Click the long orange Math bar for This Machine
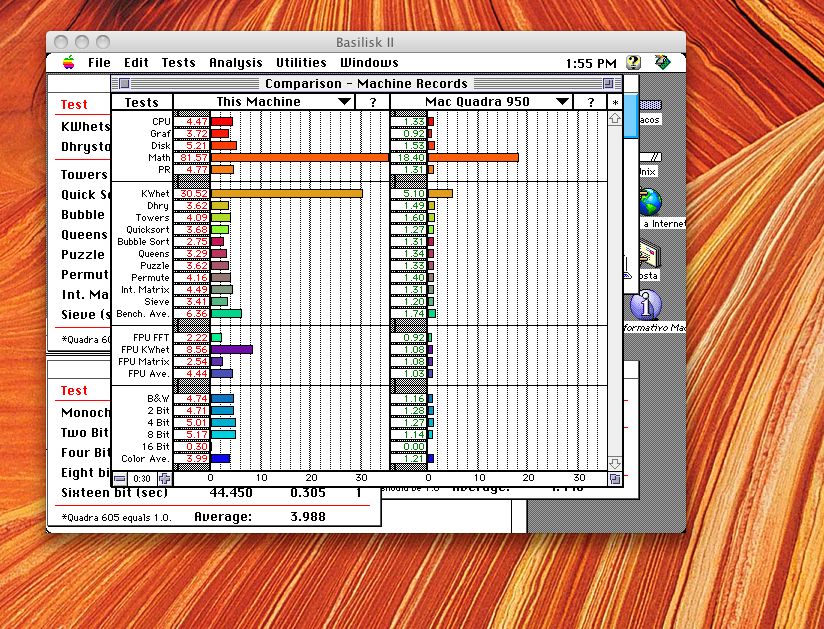The width and height of the screenshot is (824, 629). (300, 158)
